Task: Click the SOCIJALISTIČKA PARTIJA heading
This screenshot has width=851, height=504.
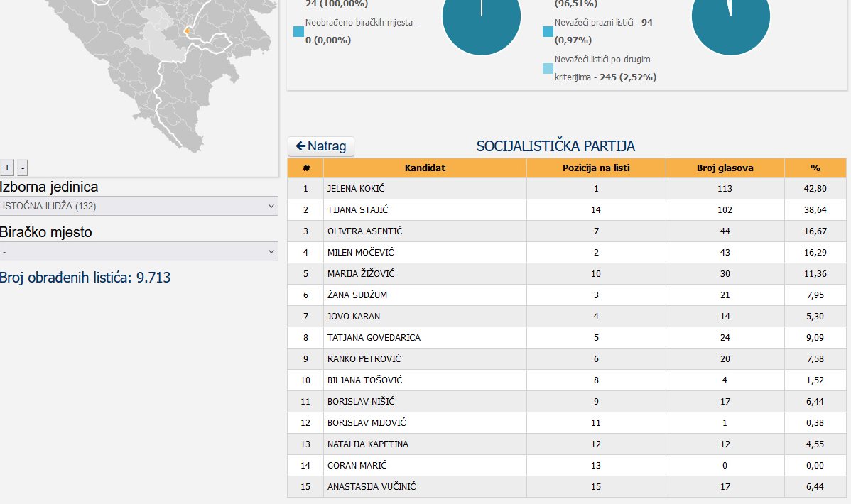Action: [x=555, y=146]
